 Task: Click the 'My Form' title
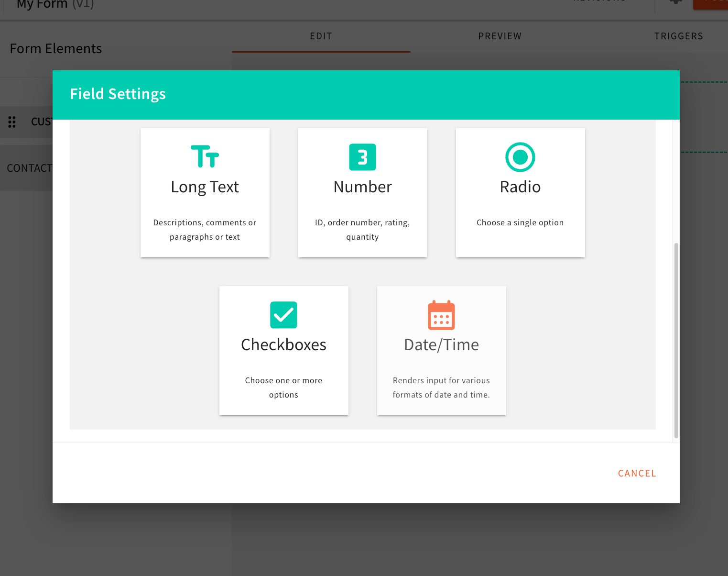pyautogui.click(x=42, y=4)
